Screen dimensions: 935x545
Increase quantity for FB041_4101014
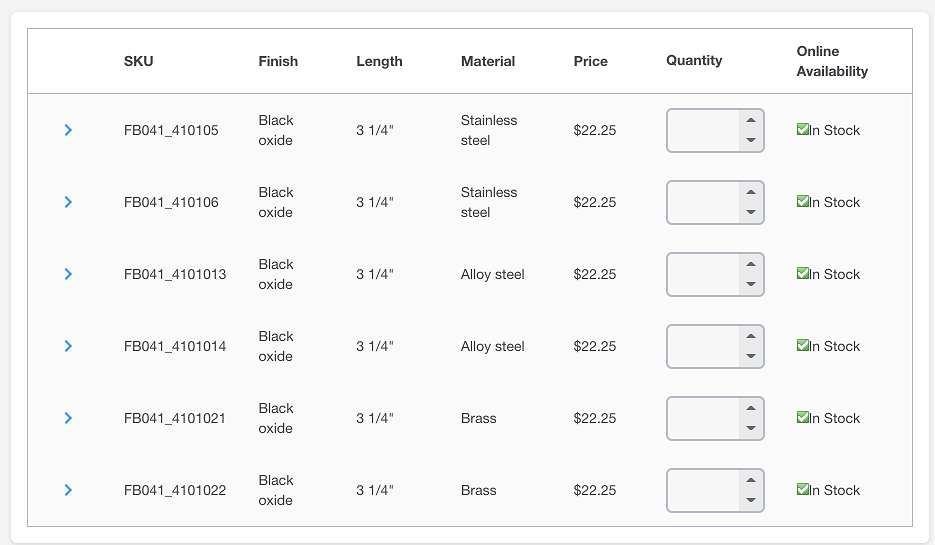[750, 336]
